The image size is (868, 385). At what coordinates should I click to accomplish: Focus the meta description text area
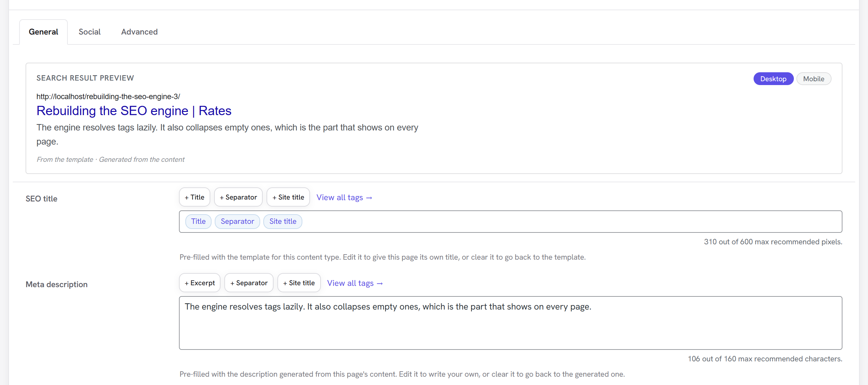(510, 323)
